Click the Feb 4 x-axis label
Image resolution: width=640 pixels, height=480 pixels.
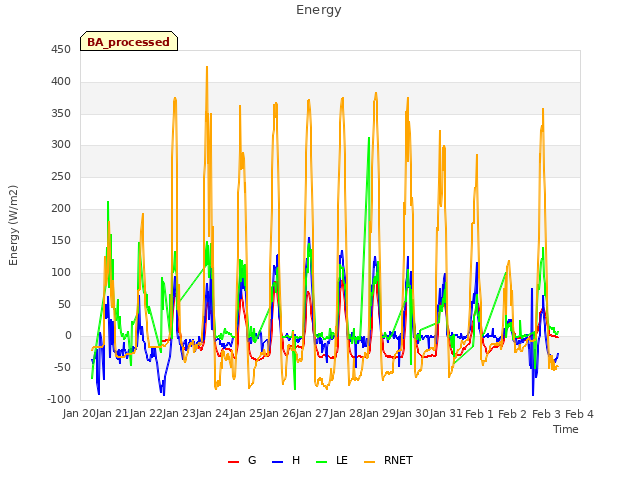point(579,414)
